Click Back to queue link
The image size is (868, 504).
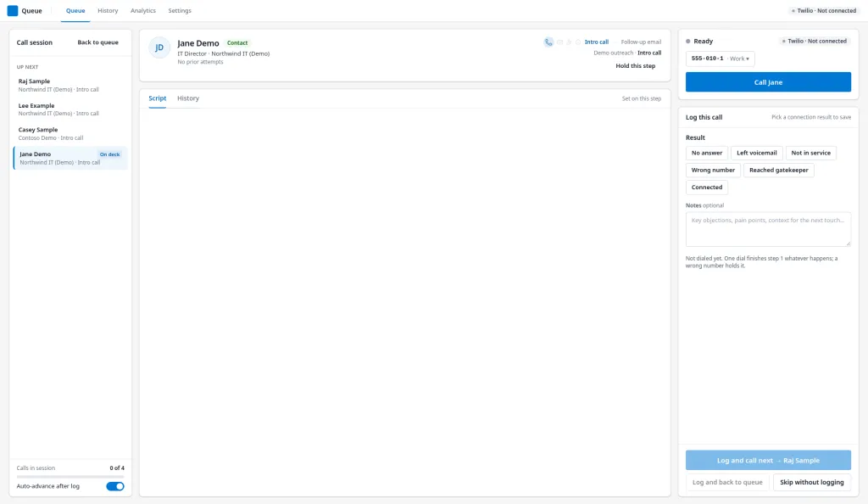[98, 42]
